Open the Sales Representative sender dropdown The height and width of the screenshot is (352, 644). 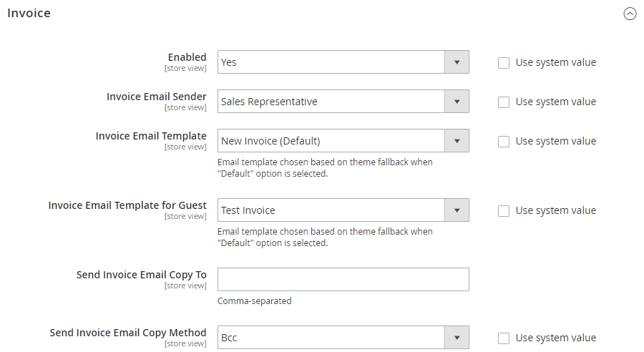click(343, 102)
